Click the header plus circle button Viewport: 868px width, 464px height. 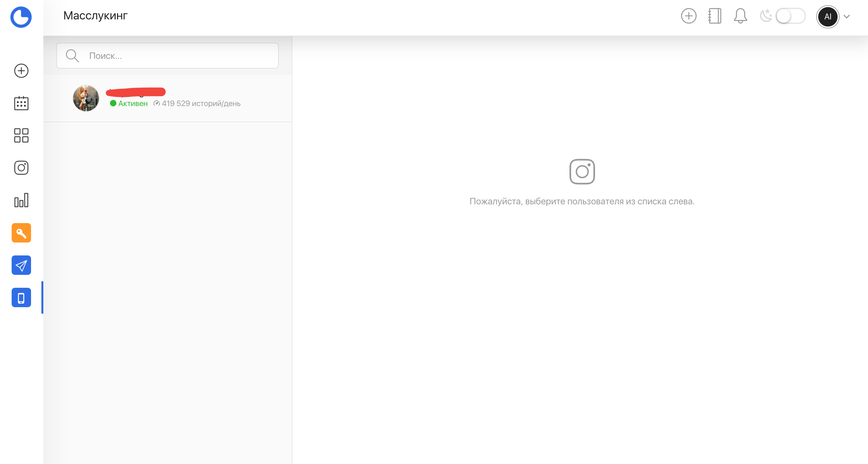point(689,16)
